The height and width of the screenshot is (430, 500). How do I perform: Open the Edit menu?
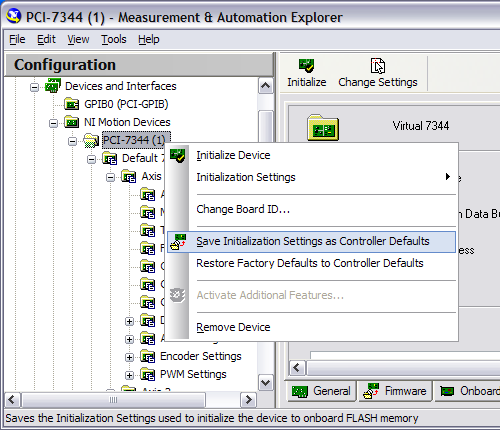46,39
